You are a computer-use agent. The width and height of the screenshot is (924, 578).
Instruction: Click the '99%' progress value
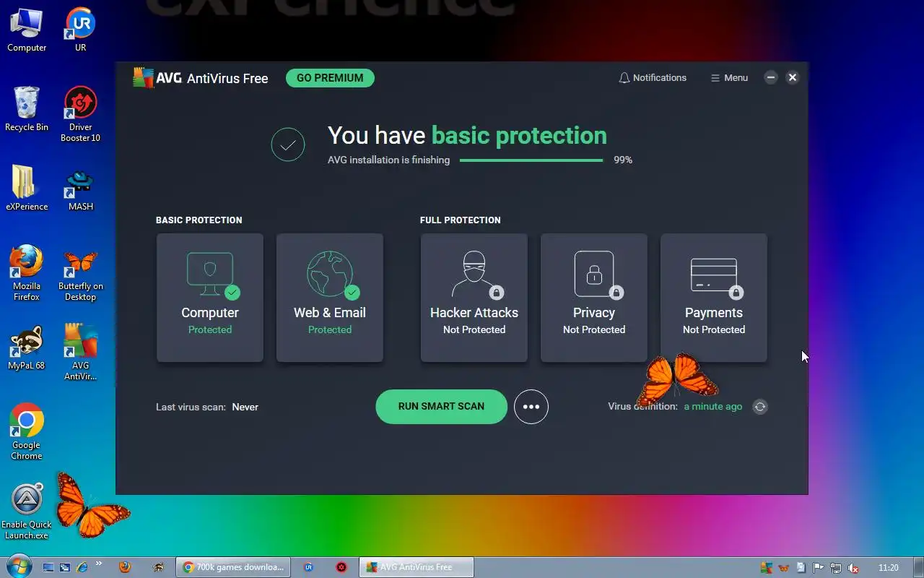coord(623,160)
